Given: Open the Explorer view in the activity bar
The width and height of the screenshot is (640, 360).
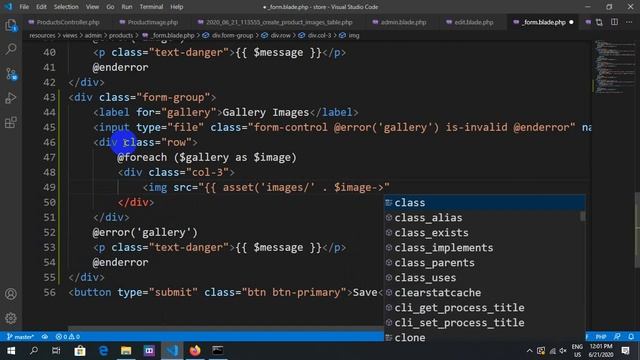Looking at the screenshot, I should [x=11, y=26].
